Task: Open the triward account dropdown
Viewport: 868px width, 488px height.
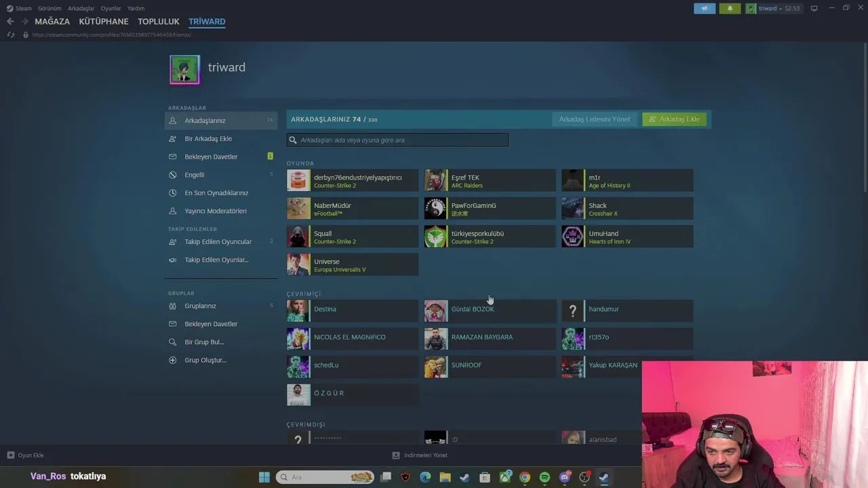Action: point(773,8)
